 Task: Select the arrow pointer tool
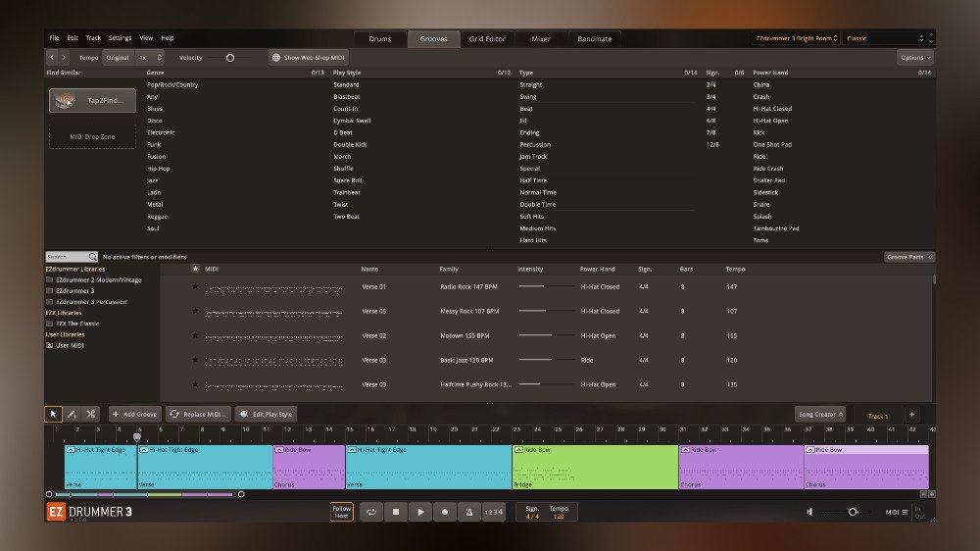pyautogui.click(x=53, y=414)
